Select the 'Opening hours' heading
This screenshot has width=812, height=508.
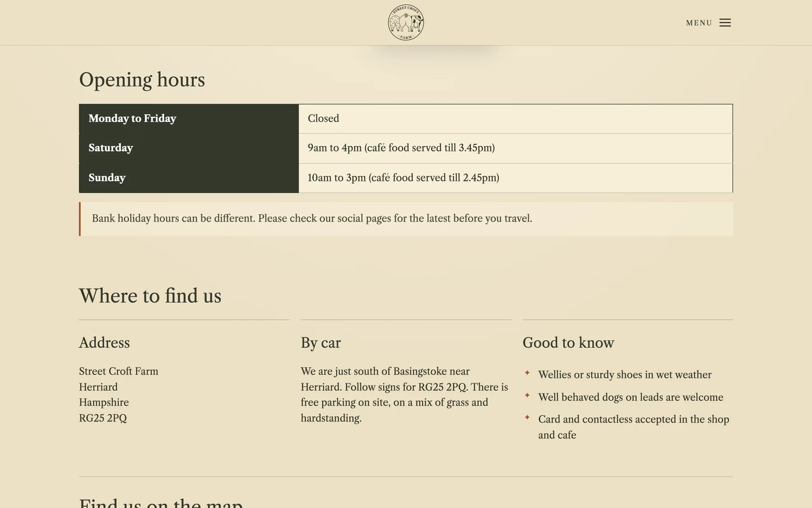point(142,80)
